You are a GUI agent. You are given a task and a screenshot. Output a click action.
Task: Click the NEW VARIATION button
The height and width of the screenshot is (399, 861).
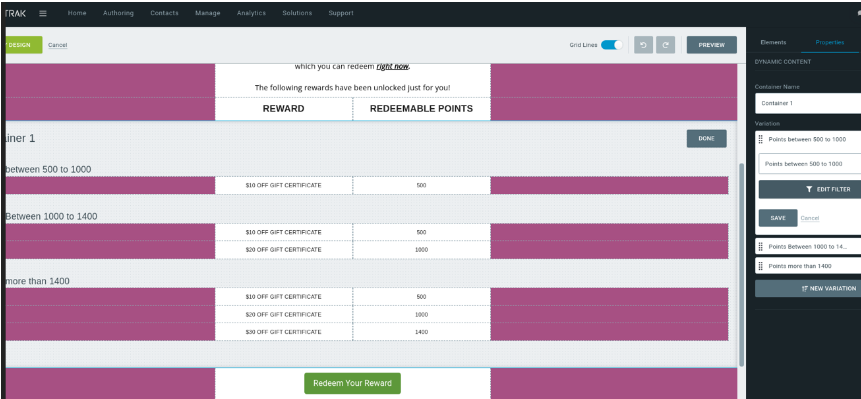(808, 288)
